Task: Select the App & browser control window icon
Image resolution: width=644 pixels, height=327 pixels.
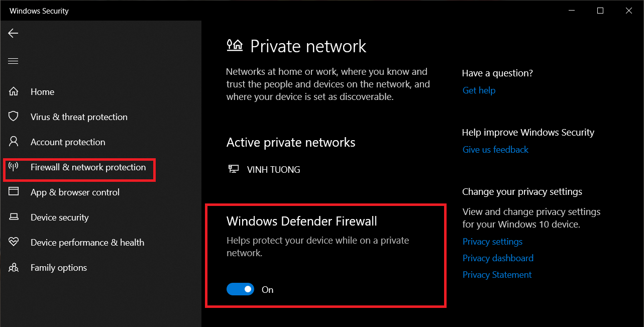Action: 14,191
